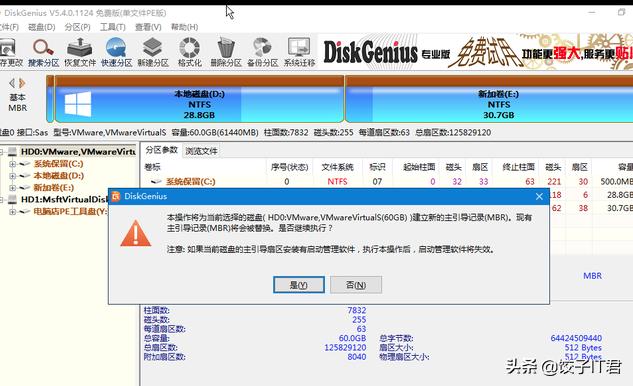Image resolution: width=633 pixels, height=386 pixels.
Task: Click the DiskGenius 专业版 promotional banner
Action: (x=476, y=52)
